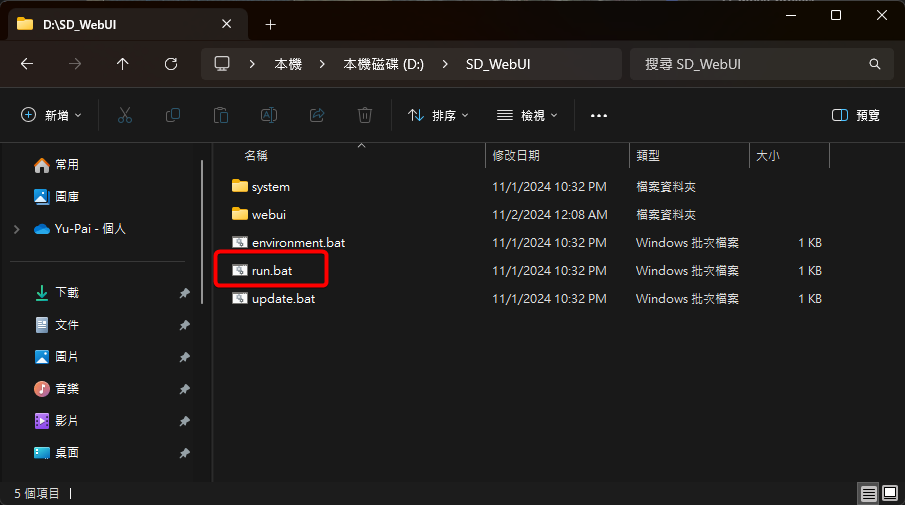Open the View dropdown menu
This screenshot has width=905, height=505.
(527, 115)
